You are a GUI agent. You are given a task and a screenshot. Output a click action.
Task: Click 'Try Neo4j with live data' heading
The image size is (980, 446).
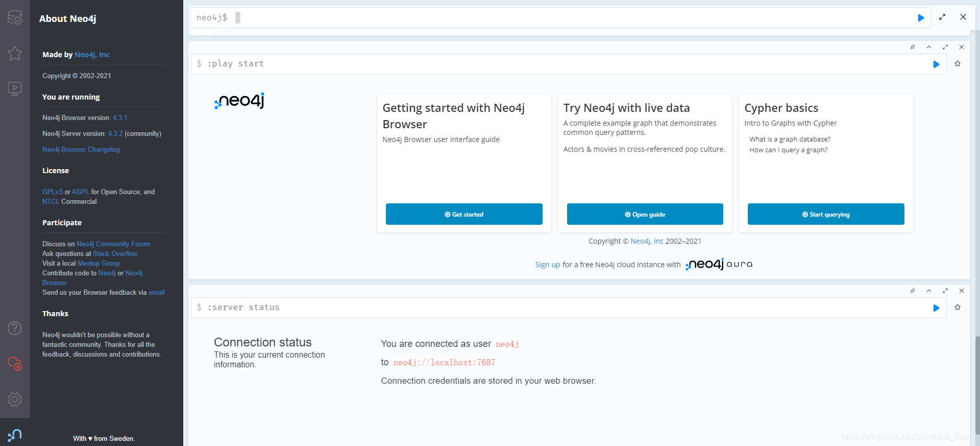coord(627,108)
